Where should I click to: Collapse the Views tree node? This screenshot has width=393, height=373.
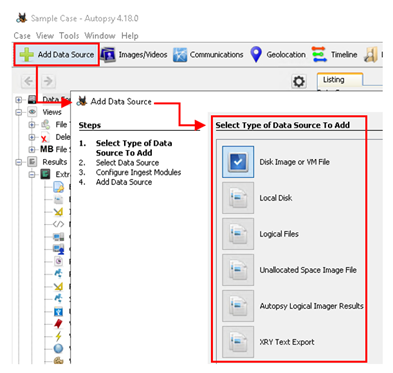click(x=19, y=112)
